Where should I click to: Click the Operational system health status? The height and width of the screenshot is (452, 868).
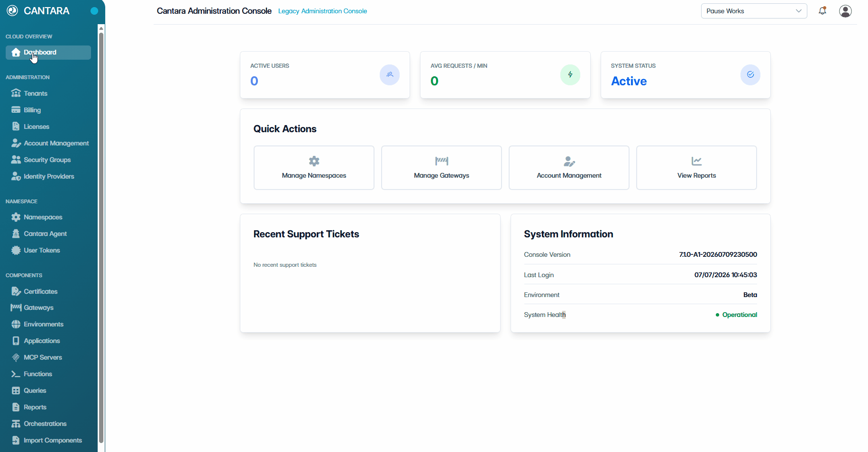736,315
